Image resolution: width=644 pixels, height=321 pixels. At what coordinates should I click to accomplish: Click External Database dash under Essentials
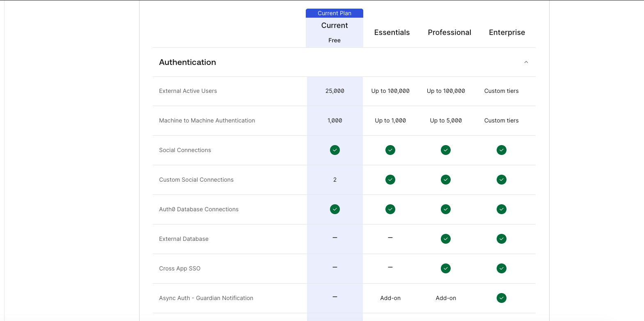(390, 238)
